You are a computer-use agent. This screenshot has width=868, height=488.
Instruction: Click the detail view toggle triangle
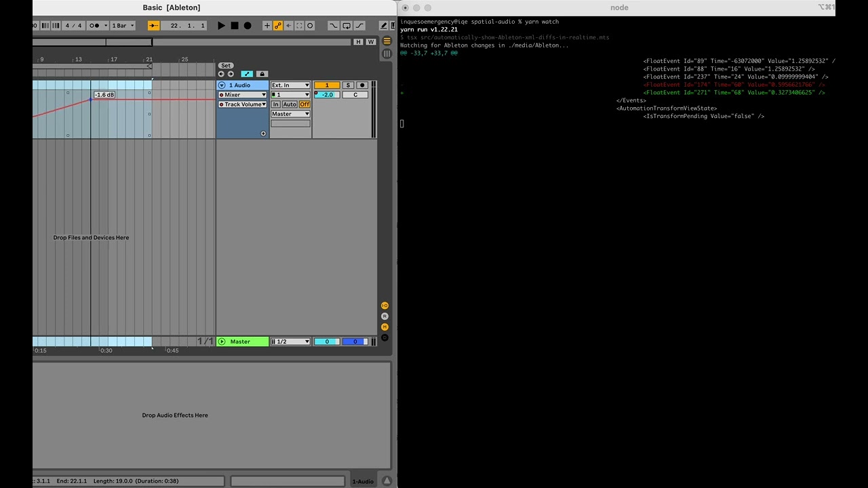(x=387, y=481)
